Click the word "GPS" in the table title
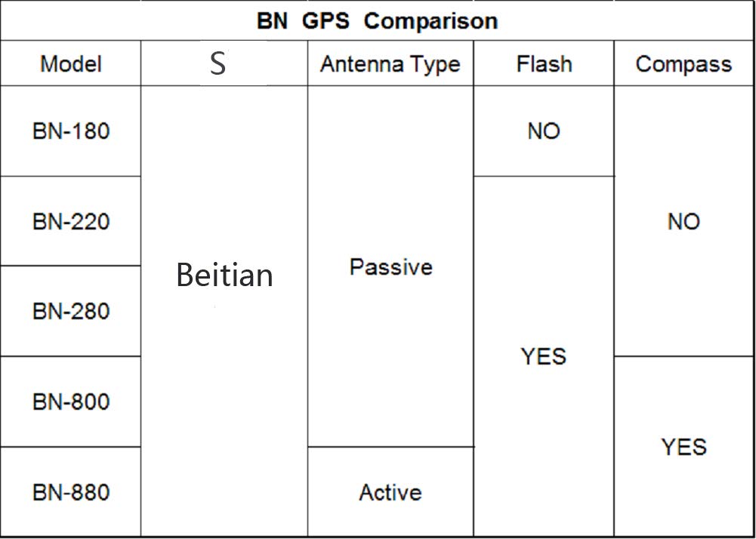The image size is (756, 539). tap(326, 20)
